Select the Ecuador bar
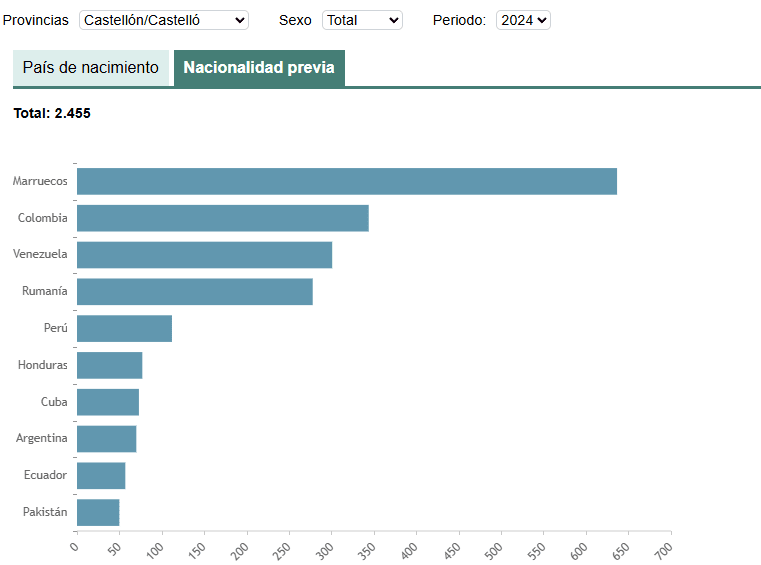This screenshot has height=565, width=761. 100,476
